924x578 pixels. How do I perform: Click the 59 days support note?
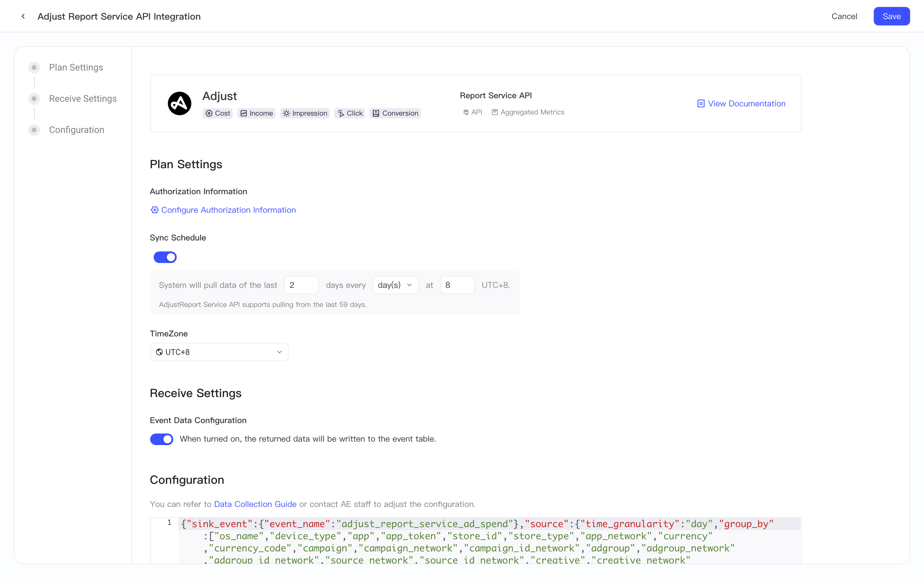coord(263,305)
